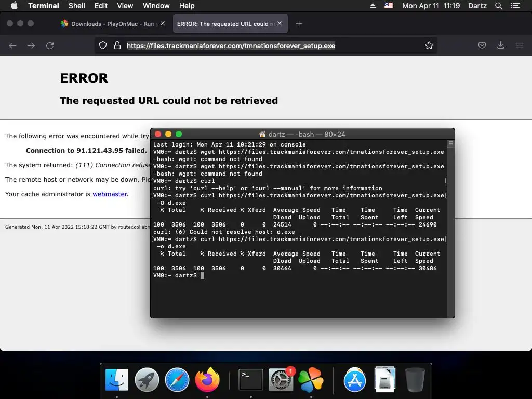The height and width of the screenshot is (399, 532).
Task: Open Spotlight search magnifier icon
Action: point(498,6)
